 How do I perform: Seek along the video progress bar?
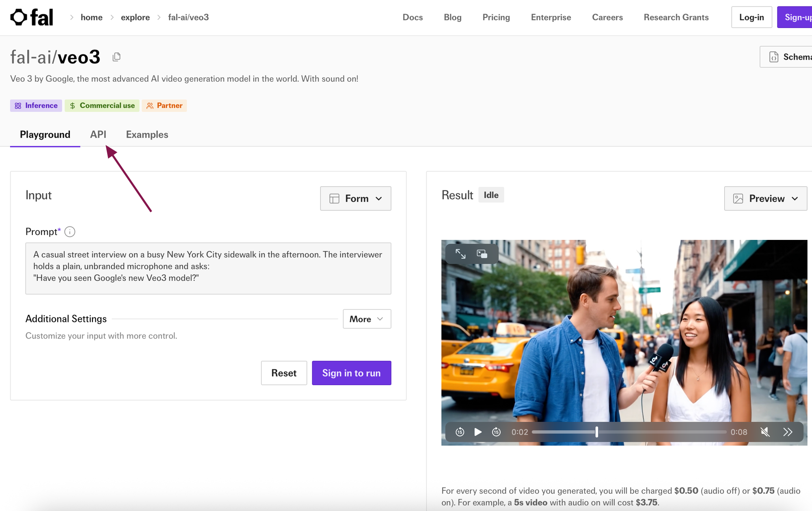pos(629,432)
